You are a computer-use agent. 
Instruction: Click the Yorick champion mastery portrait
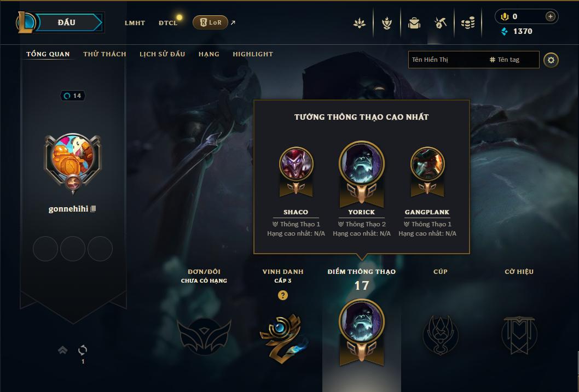point(362,163)
